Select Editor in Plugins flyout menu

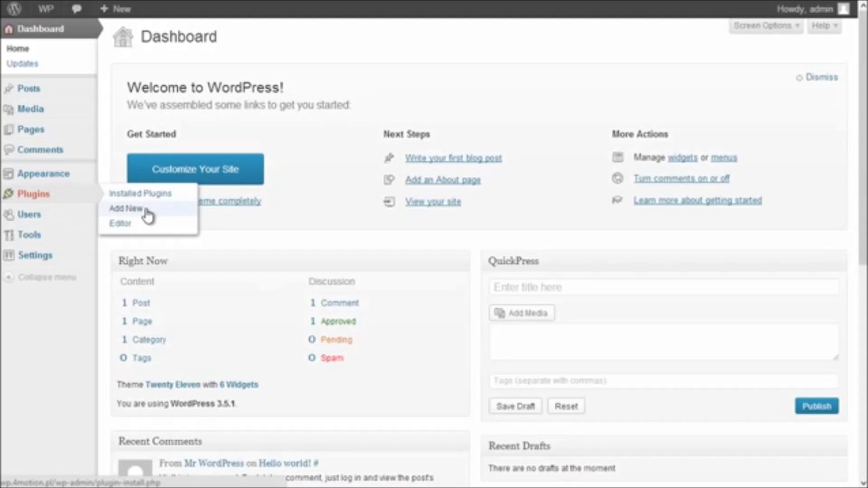pyautogui.click(x=120, y=223)
